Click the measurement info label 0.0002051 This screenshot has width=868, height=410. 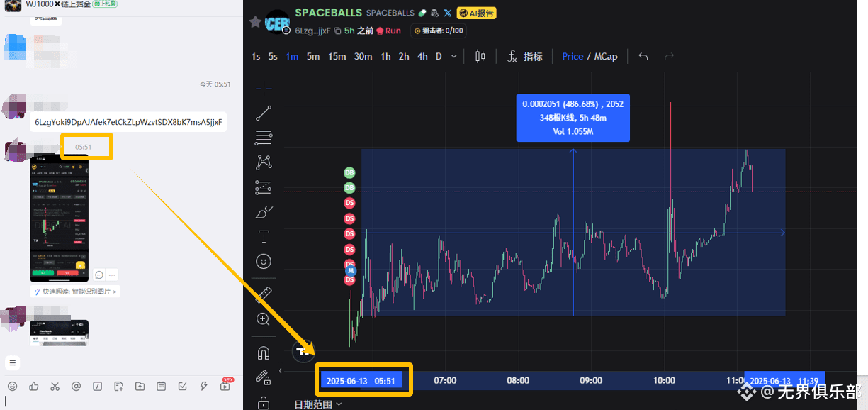(573, 118)
